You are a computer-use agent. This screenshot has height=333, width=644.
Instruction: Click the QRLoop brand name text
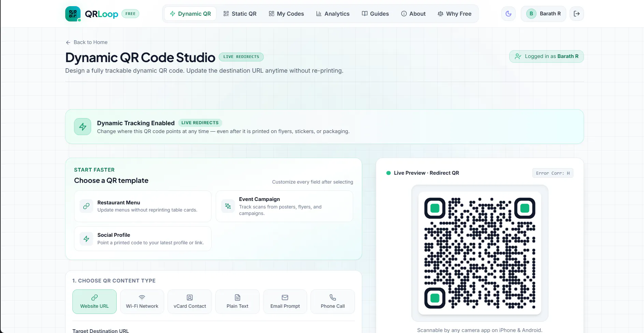(101, 14)
